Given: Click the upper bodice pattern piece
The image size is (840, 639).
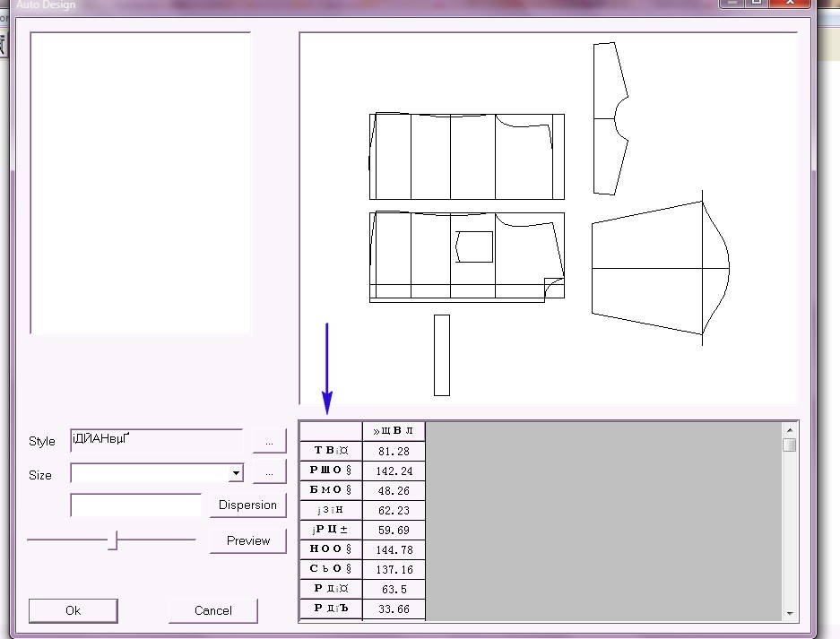Looking at the screenshot, I should click(466, 156).
